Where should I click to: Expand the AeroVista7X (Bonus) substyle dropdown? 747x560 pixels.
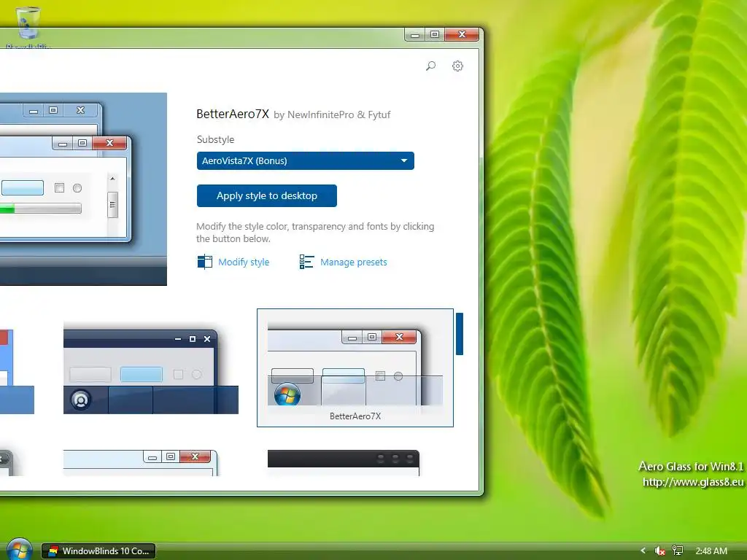pyautogui.click(x=306, y=160)
